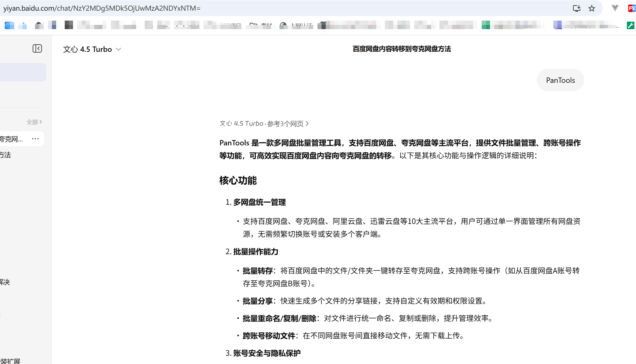Viewport: 636px width, 364px height.
Task: Click the 跨账号移动文件 bullet label
Action: pos(269,336)
